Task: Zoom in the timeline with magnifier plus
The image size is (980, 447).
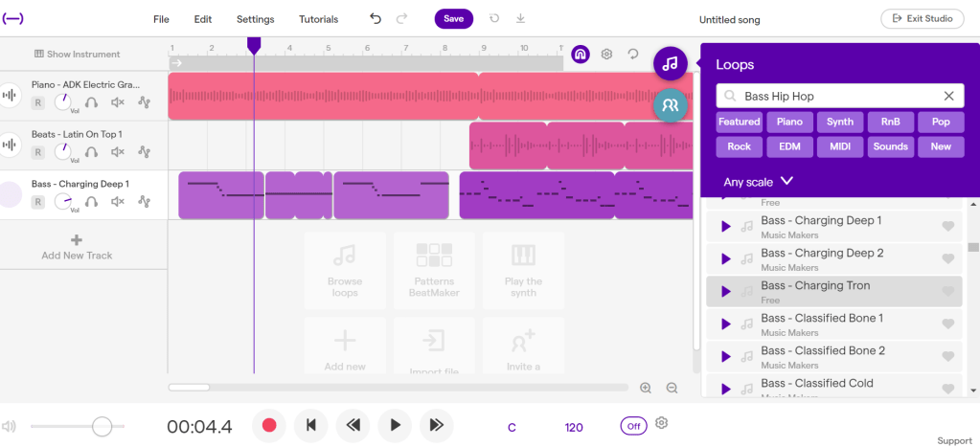Action: point(646,388)
